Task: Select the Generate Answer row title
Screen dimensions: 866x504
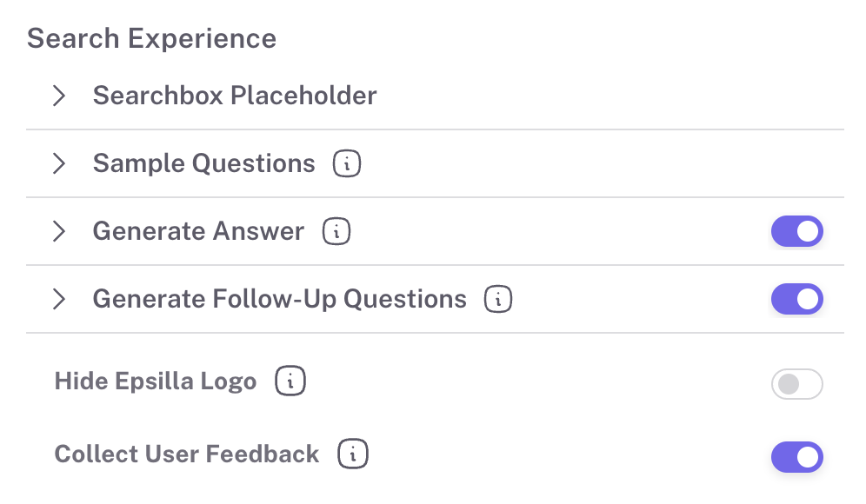Action: (x=198, y=231)
